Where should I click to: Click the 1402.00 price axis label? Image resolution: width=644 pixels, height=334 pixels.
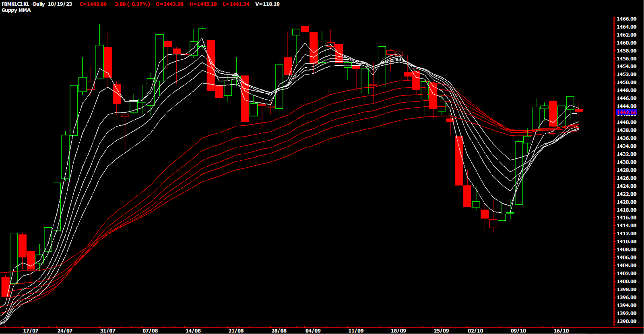click(x=626, y=274)
